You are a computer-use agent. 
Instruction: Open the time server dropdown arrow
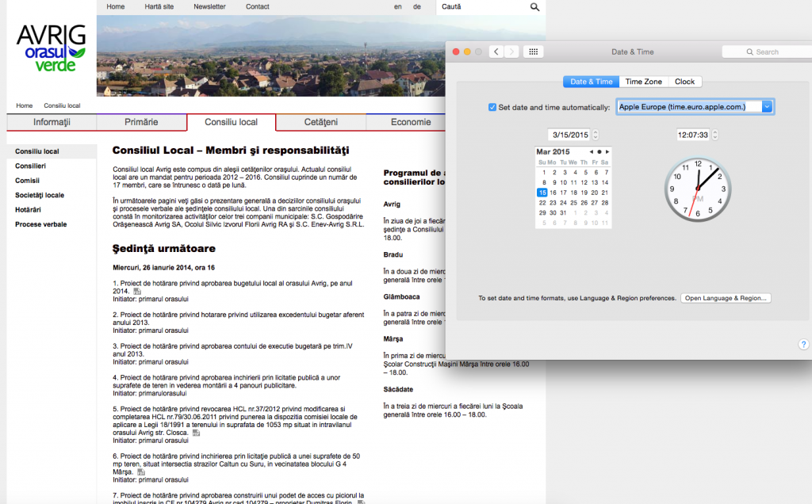click(x=767, y=107)
